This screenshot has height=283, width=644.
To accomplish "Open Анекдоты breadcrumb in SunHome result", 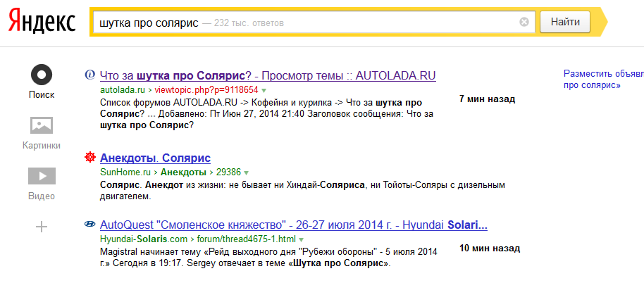I will [183, 172].
